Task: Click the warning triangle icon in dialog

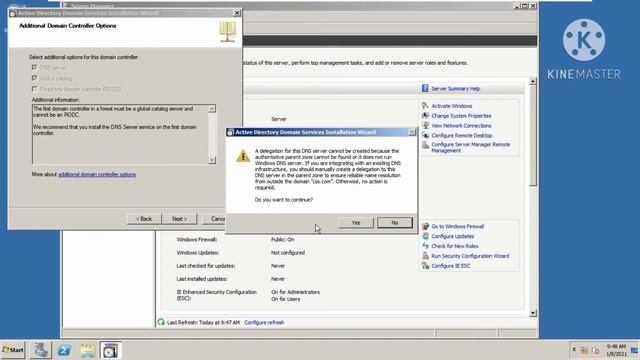Action: (x=243, y=156)
